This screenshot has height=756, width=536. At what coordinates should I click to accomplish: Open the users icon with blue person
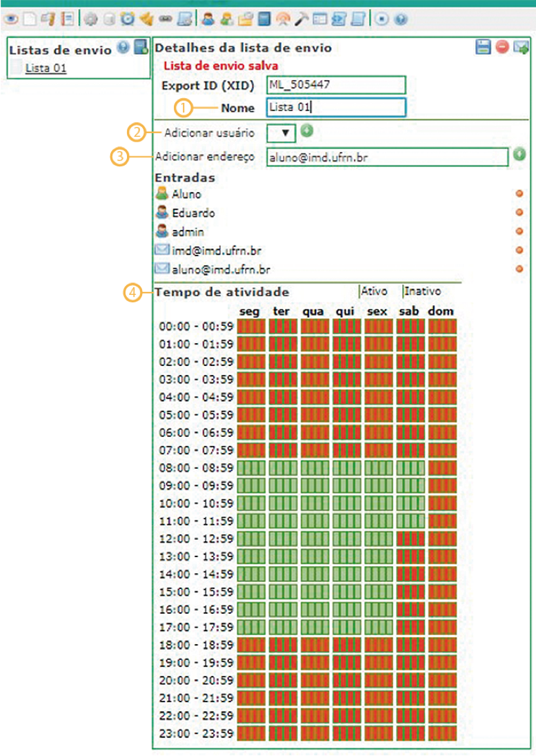pos(208,19)
